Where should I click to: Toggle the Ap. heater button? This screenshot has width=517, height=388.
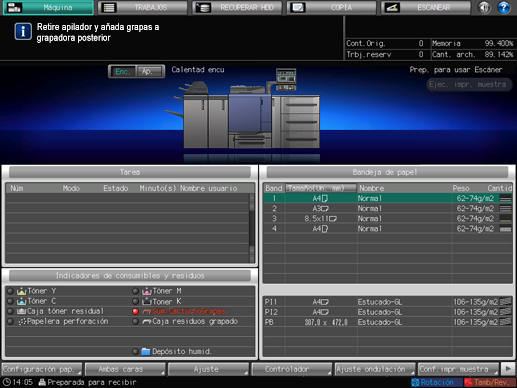[x=150, y=71]
